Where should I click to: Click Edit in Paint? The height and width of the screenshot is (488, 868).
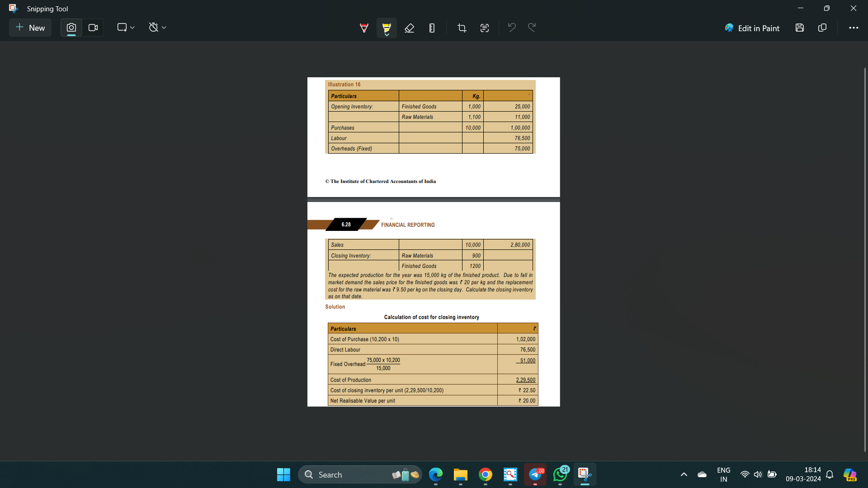tap(752, 28)
